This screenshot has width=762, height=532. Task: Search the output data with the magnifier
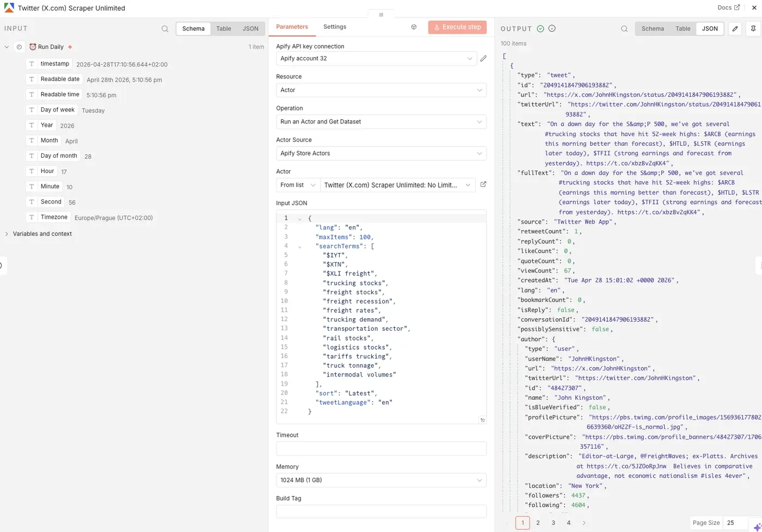[624, 29]
